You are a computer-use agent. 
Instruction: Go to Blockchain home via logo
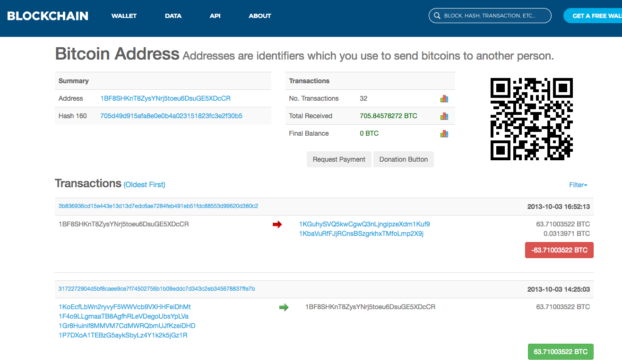pyautogui.click(x=48, y=16)
